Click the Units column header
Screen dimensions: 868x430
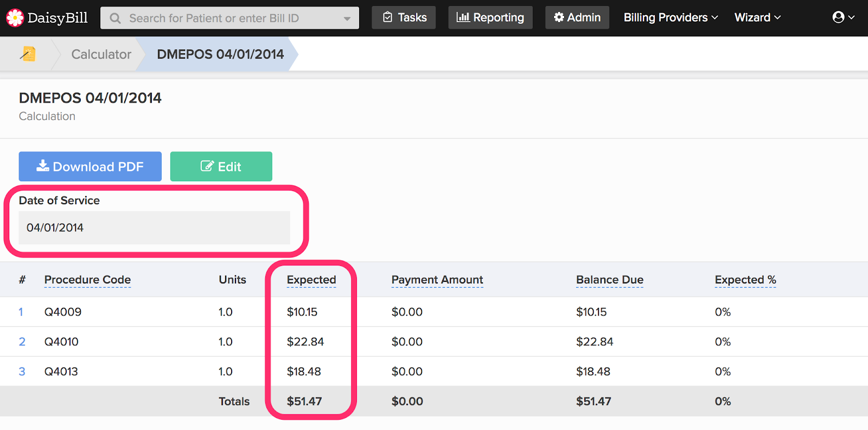(232, 280)
